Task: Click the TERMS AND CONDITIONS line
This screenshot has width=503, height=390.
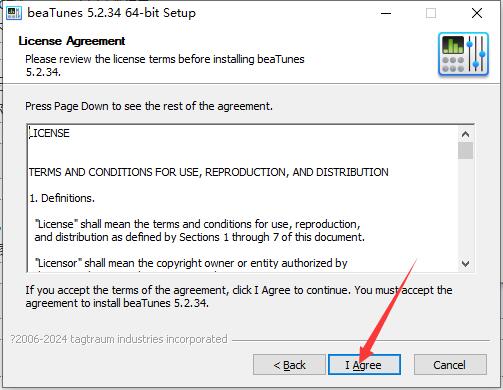Action: pyautogui.click(x=209, y=172)
